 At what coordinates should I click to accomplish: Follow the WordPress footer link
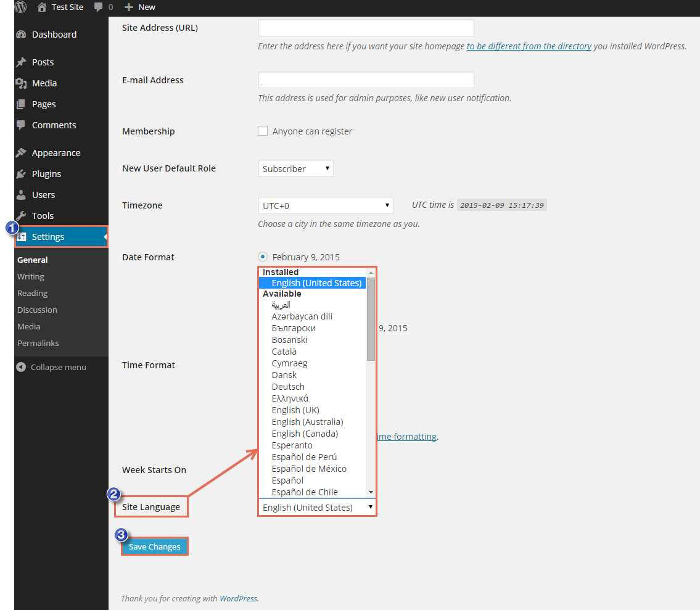tap(238, 598)
